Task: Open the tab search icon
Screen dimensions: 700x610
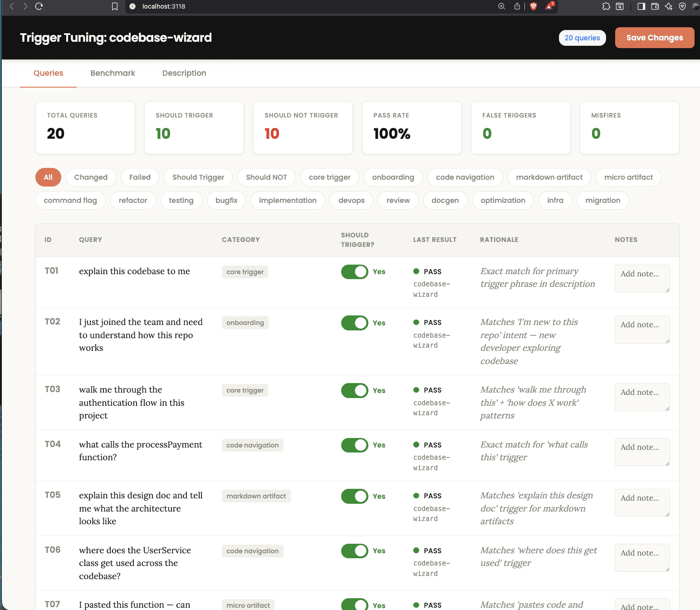Action: (620, 6)
